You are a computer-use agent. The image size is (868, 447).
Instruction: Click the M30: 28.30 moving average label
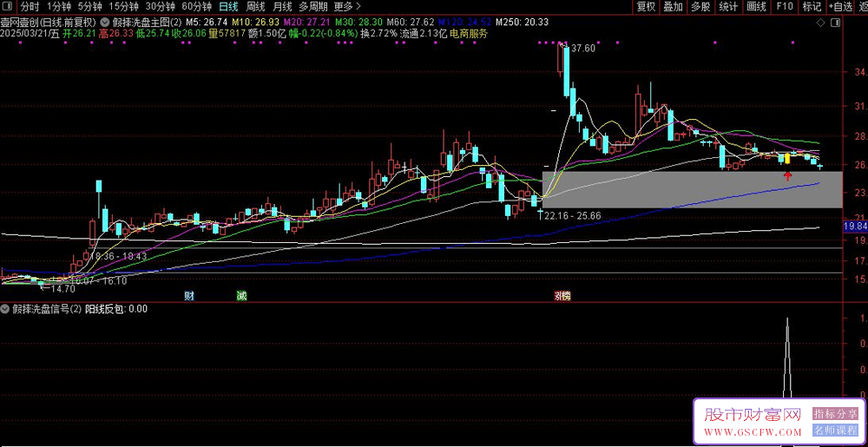point(359,23)
